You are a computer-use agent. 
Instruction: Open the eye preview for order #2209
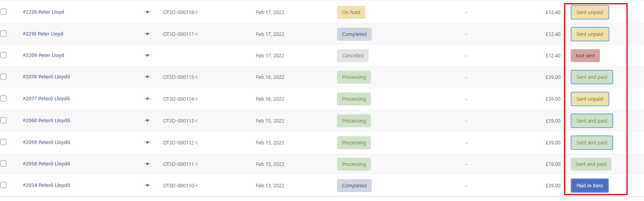(147, 55)
